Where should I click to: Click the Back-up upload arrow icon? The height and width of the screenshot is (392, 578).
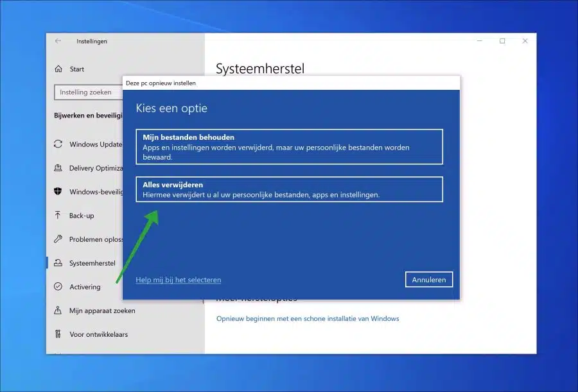58,215
